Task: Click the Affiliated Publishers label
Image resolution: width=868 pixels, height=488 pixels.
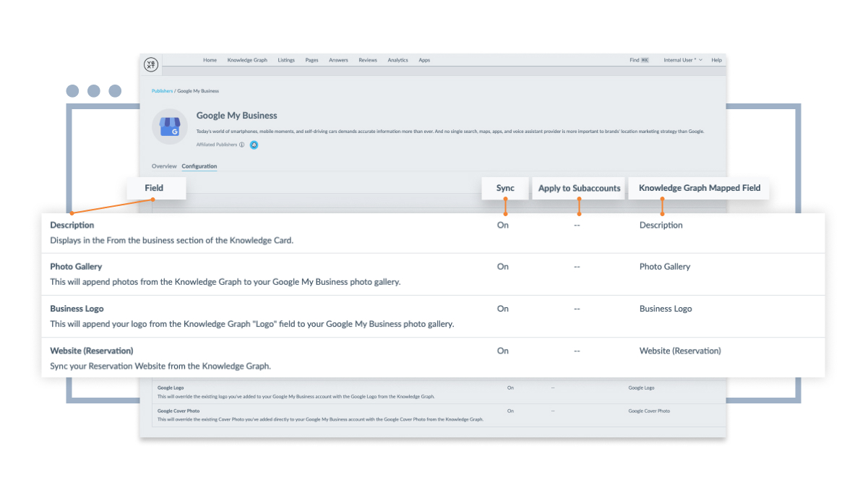Action: [217, 145]
